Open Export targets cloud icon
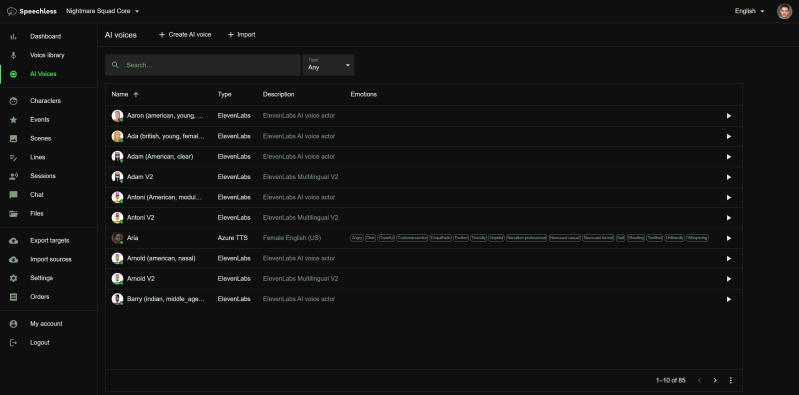 pos(14,241)
